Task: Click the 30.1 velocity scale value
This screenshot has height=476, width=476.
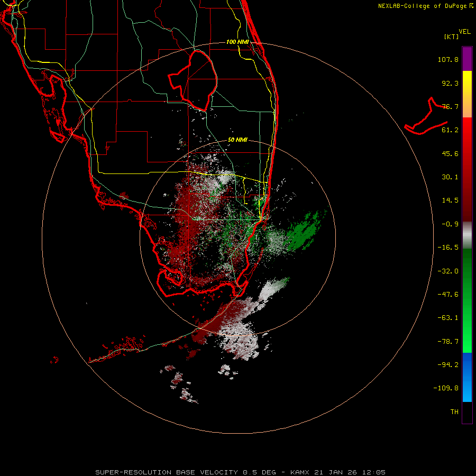Action: [450, 177]
